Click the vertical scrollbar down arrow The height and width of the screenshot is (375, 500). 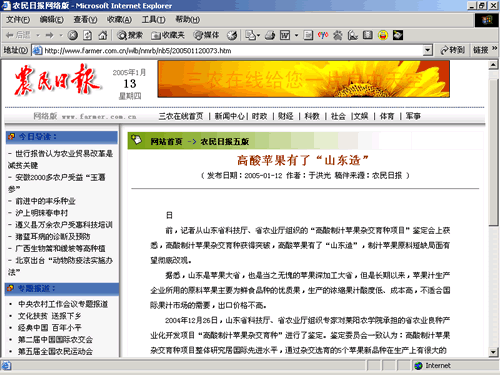pos(493,352)
